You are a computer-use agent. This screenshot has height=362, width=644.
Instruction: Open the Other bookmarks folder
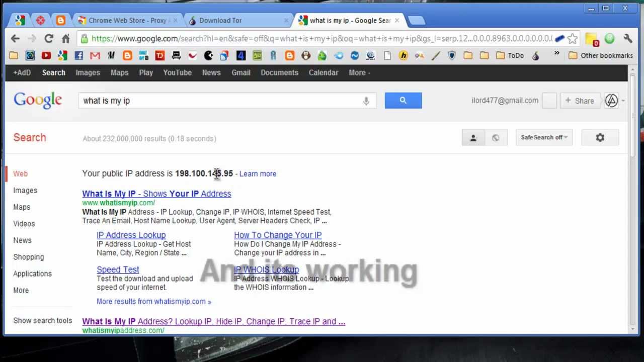click(601, 56)
